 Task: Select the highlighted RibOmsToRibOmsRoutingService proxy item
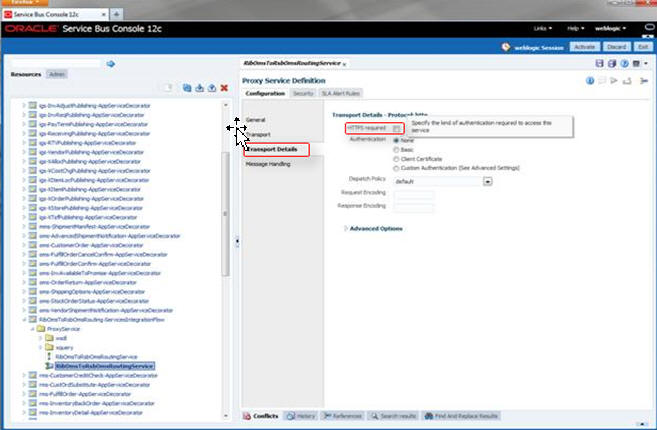(105, 366)
